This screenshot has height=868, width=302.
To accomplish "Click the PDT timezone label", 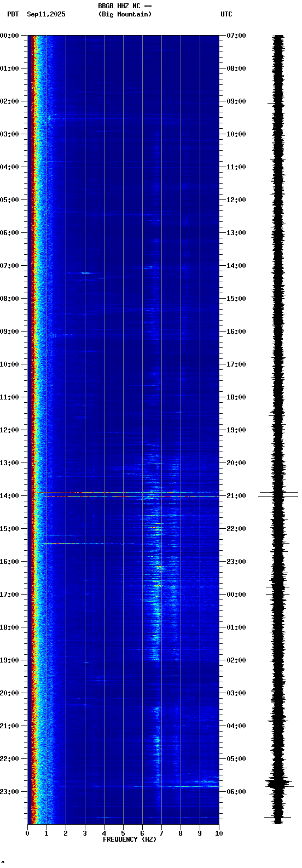I will coord(13,14).
